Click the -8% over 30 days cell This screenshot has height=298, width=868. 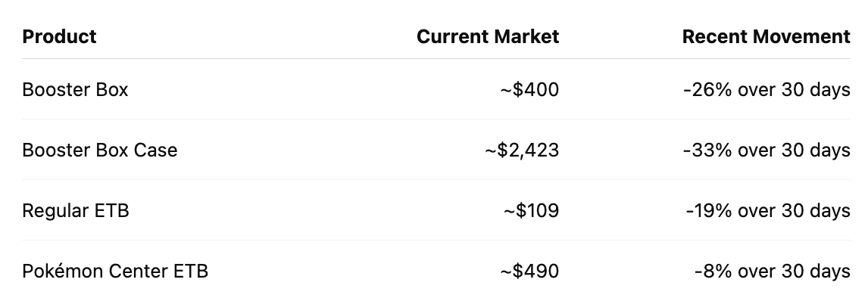773,271
